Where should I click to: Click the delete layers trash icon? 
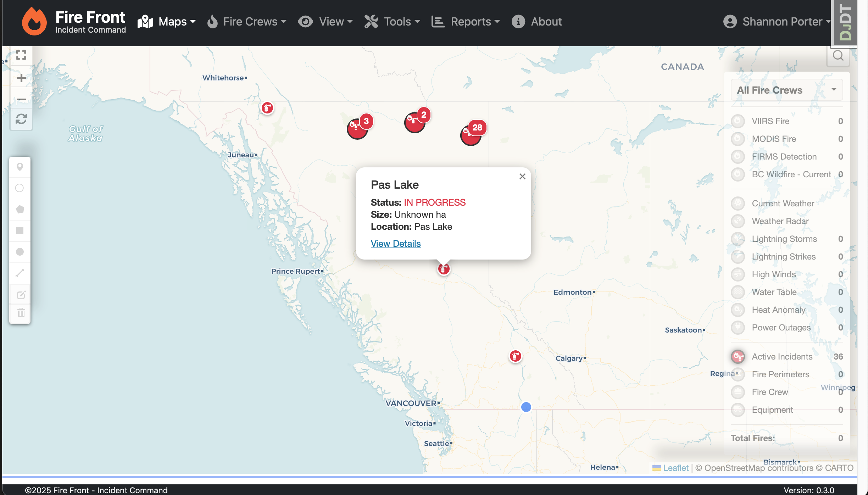(21, 313)
